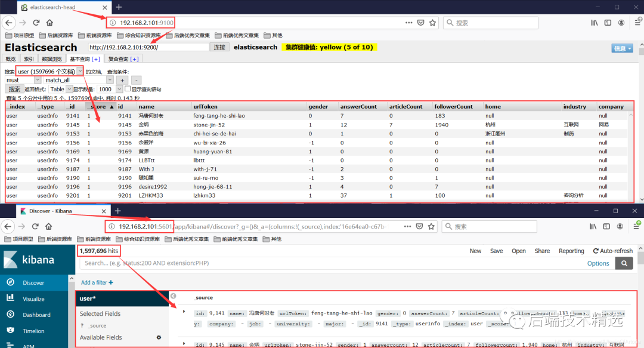The image size is (644, 348).
Task: Reload the Kibana Discover page
Action: 35,226
